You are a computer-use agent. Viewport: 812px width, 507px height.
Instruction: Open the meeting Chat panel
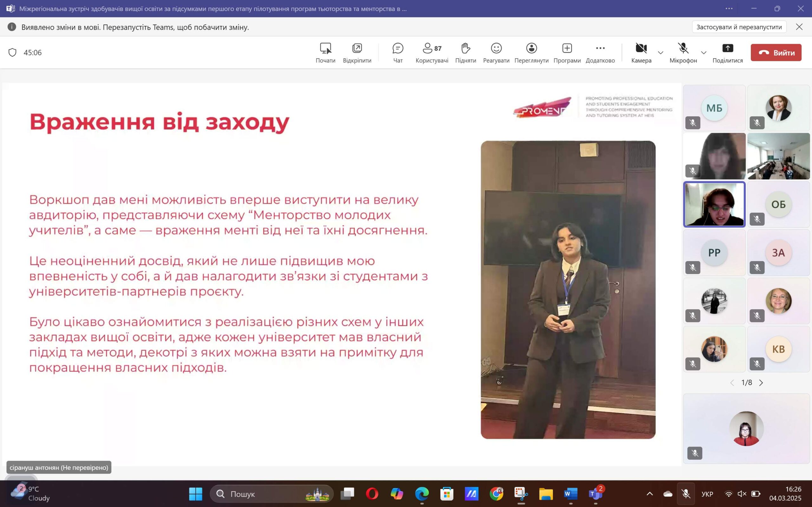(398, 53)
